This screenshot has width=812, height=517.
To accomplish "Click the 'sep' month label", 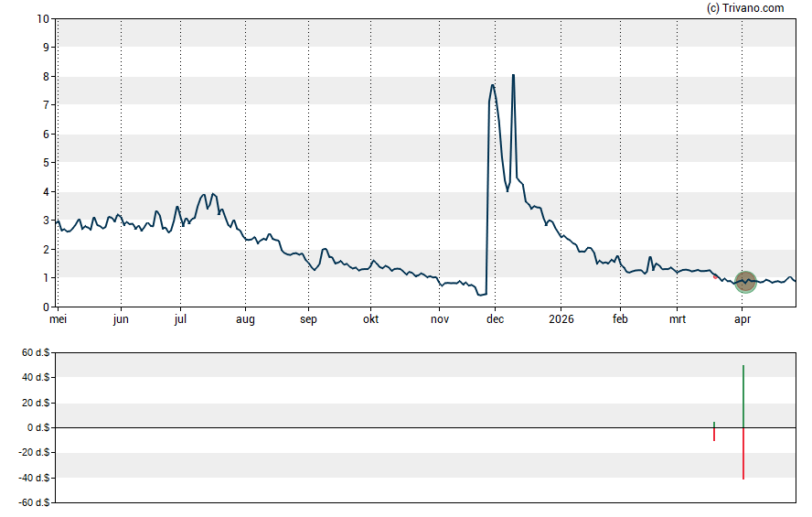I will click(308, 319).
